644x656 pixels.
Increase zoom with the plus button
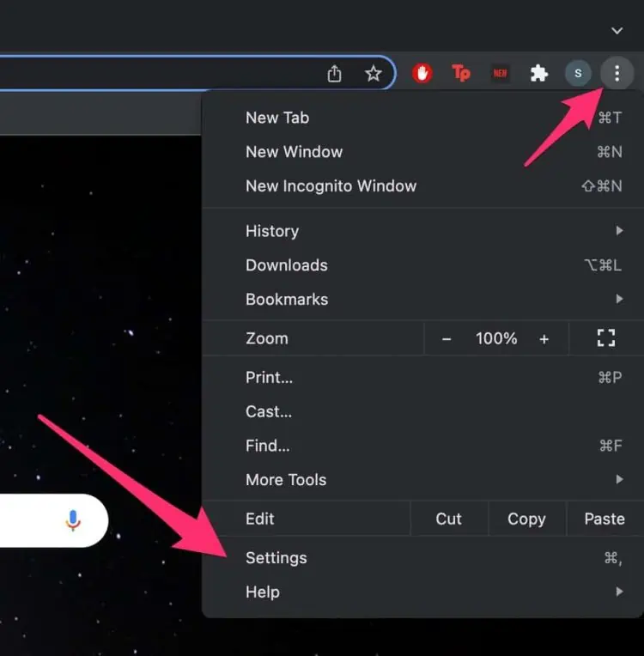coord(544,339)
